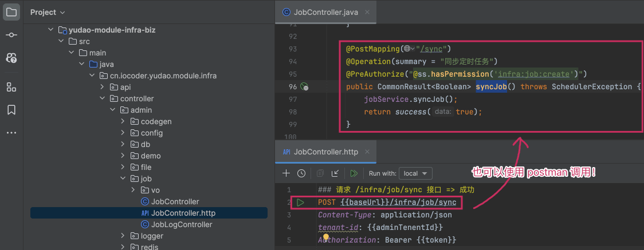Select JobLogController in project tree
Screen dimensions: 644x250
[181, 224]
